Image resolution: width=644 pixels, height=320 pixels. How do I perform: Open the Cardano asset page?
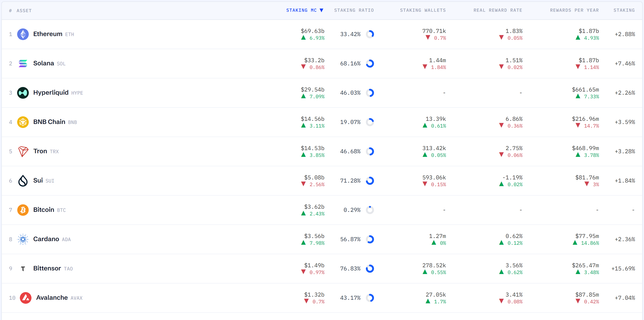(x=46, y=239)
